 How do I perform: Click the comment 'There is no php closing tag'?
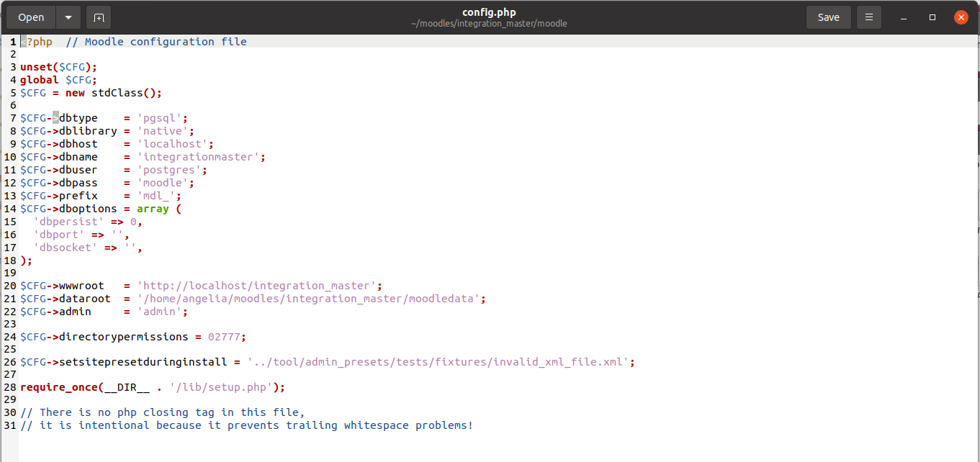tap(163, 412)
